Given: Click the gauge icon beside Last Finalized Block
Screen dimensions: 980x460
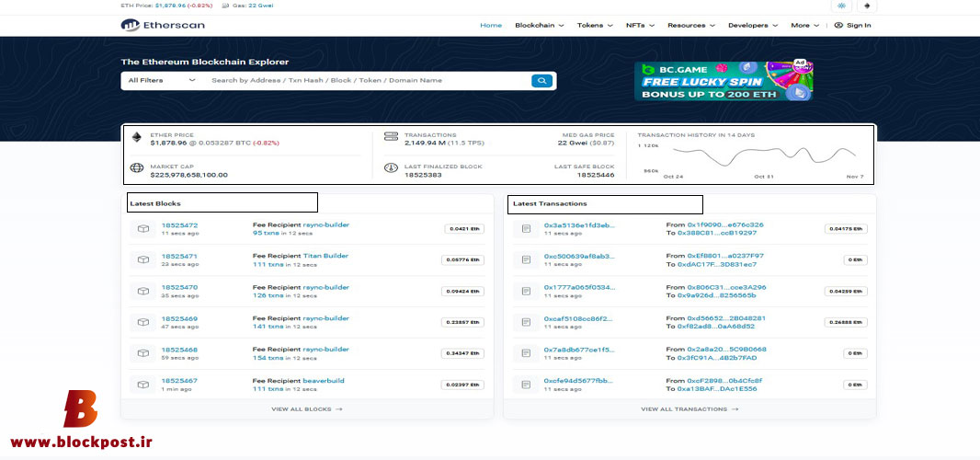Looking at the screenshot, I should [392, 168].
